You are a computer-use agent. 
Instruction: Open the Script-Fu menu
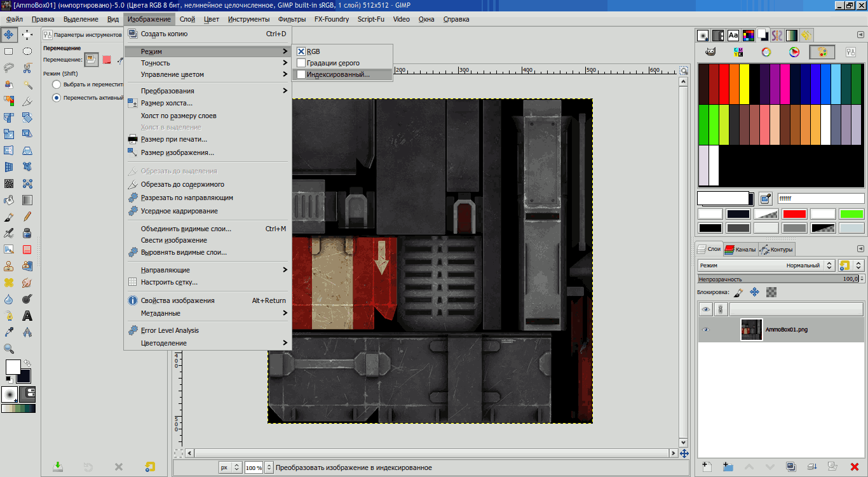coord(371,19)
